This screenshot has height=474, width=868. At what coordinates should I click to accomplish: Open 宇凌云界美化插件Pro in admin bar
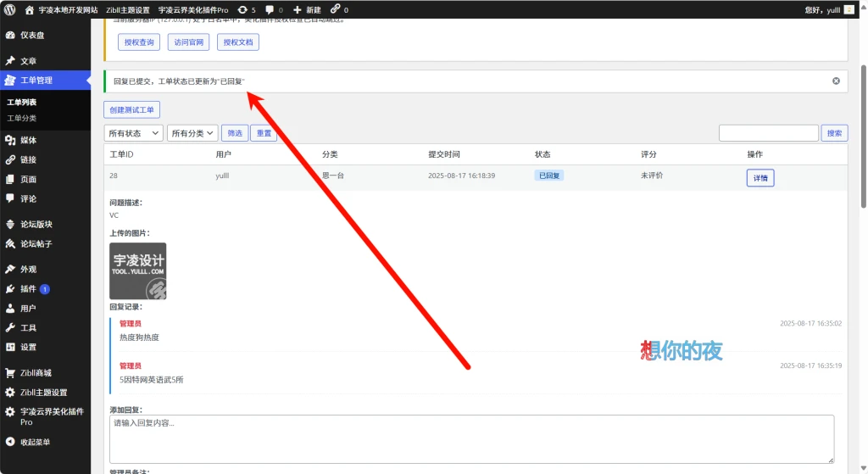click(x=193, y=10)
